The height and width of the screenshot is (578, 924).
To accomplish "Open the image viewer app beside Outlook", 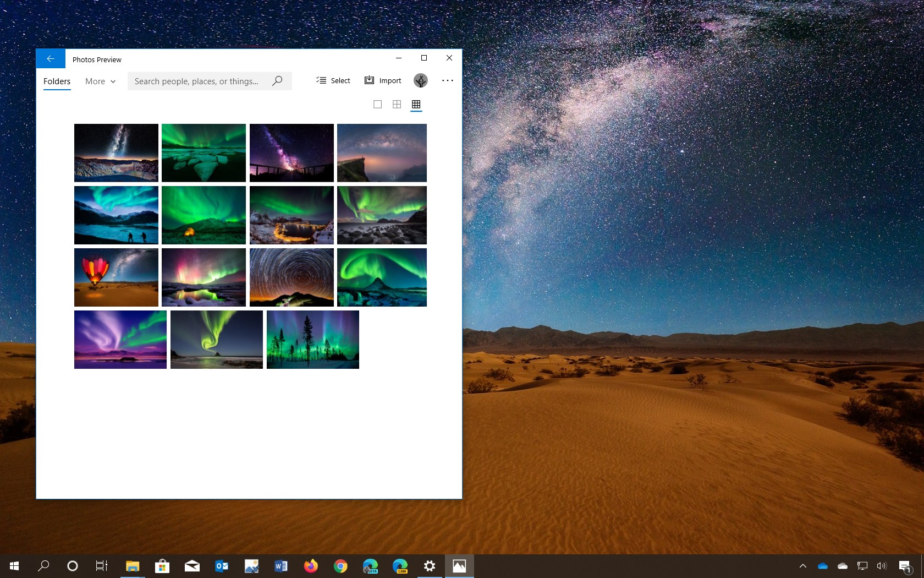I will 251,566.
